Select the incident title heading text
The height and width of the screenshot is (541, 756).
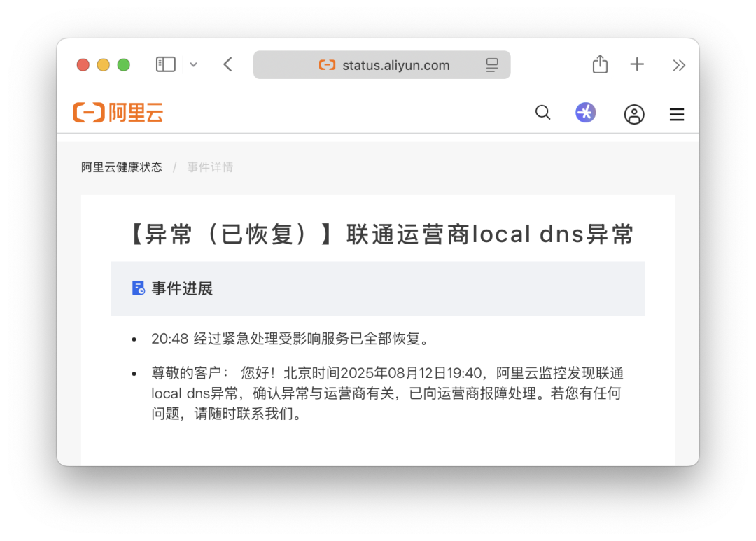[x=382, y=234]
